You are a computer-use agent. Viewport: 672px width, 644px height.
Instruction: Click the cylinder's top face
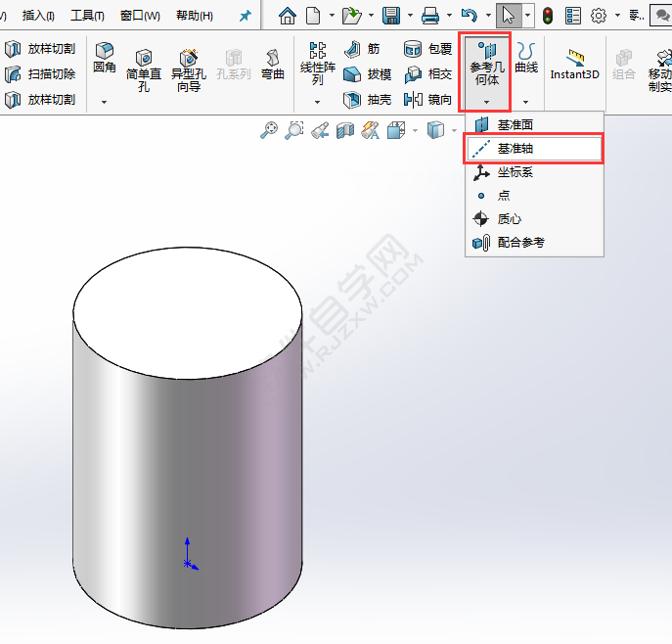pyautogui.click(x=187, y=313)
